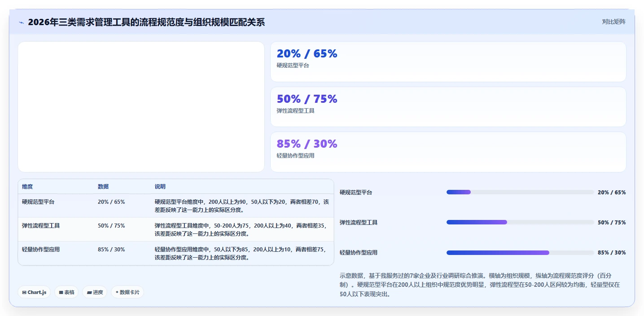Viewport: 644px width, 316px height.
Task: Click the 硬规范型平台 progress bar
Action: (x=520, y=192)
